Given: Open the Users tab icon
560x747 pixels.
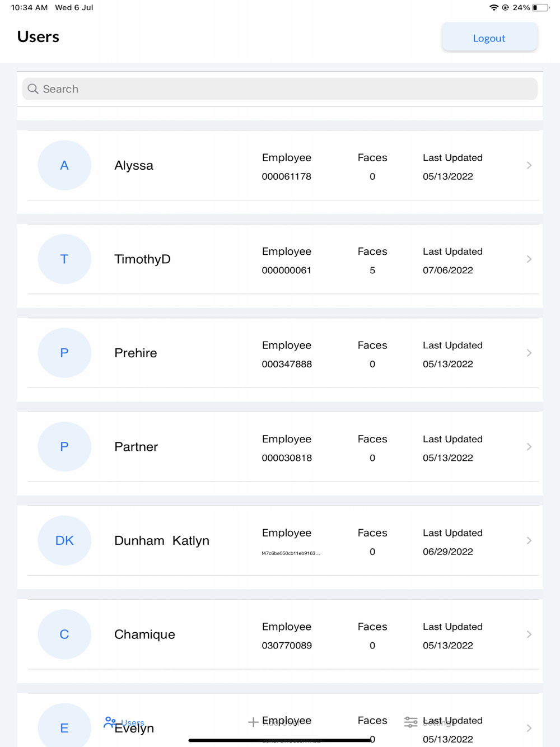Looking at the screenshot, I should (x=110, y=722).
